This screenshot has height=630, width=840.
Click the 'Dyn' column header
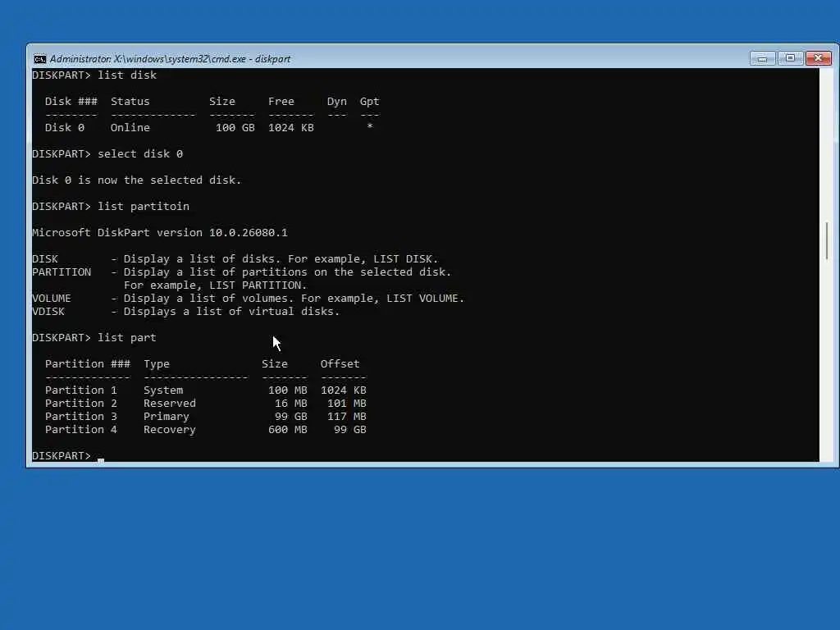[337, 101]
